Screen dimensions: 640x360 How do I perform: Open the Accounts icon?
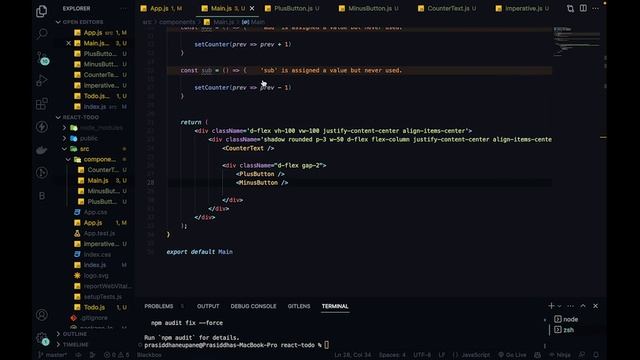pos(42,315)
